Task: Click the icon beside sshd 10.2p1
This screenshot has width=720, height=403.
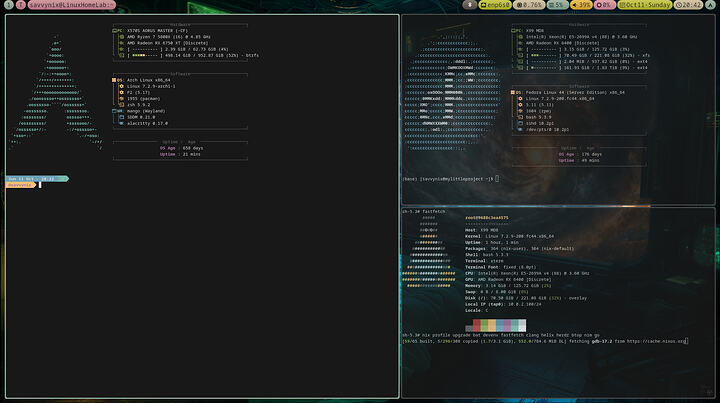Action: click(521, 123)
